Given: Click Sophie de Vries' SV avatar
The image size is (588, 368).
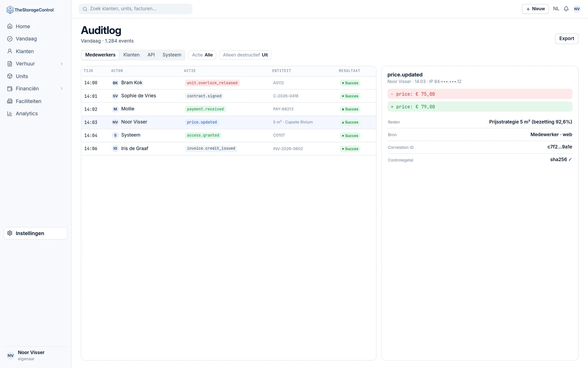Looking at the screenshot, I should (115, 96).
